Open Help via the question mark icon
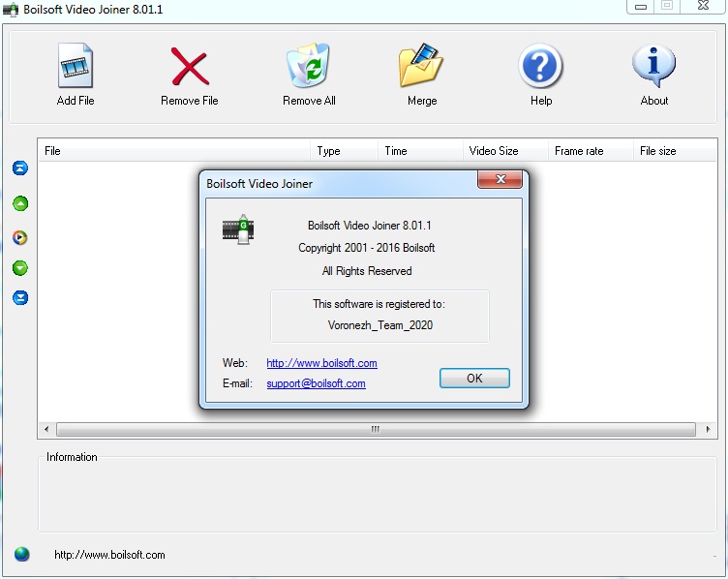Viewport: 728px width, 579px height. (540, 66)
